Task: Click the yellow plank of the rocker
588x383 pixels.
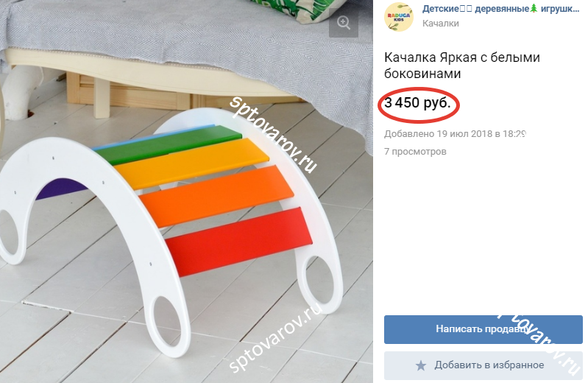Action: click(191, 163)
